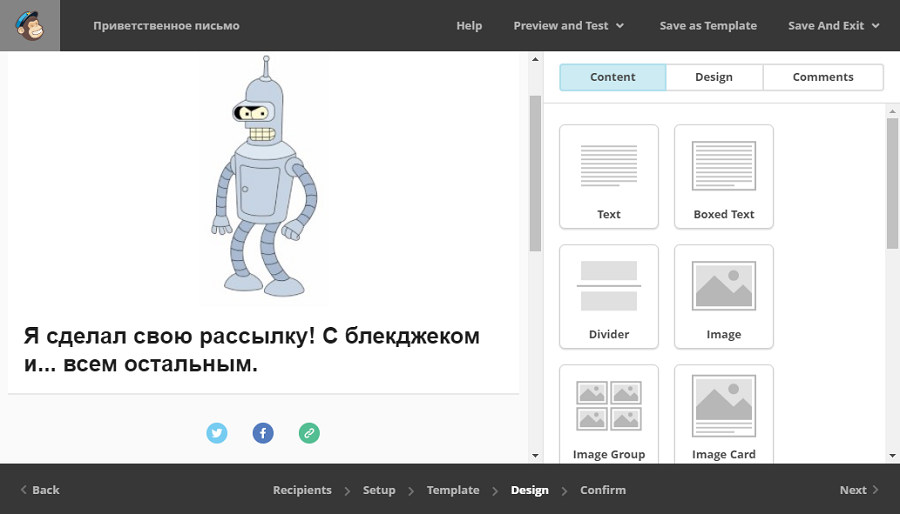Expand the Save And Exit dropdown
This screenshot has height=514, width=900.
click(833, 26)
